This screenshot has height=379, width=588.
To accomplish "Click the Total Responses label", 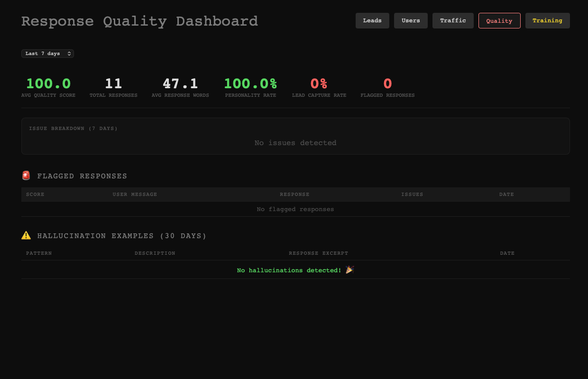I will pos(113,95).
